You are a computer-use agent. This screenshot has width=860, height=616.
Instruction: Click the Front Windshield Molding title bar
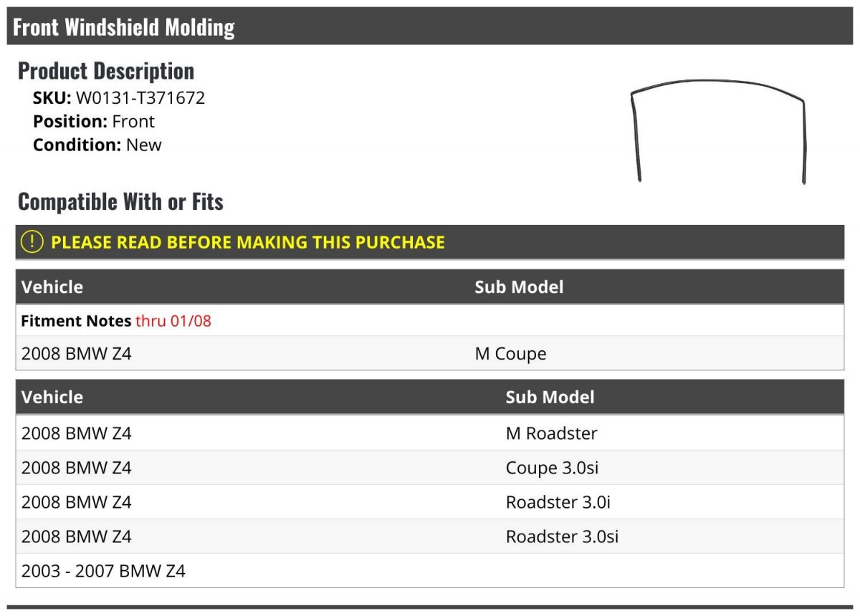430,27
